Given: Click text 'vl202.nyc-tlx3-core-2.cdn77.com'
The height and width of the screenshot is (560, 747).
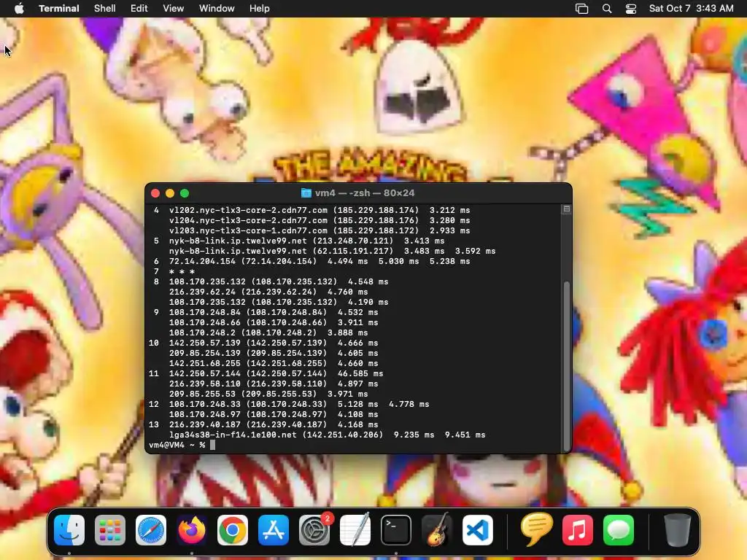Looking at the screenshot, I should click(x=248, y=210).
